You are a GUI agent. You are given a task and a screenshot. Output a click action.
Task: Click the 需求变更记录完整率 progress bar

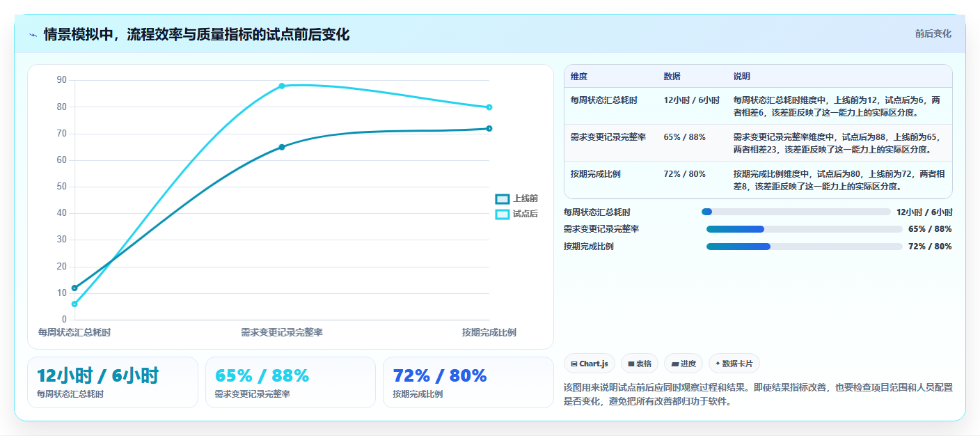tap(804, 229)
